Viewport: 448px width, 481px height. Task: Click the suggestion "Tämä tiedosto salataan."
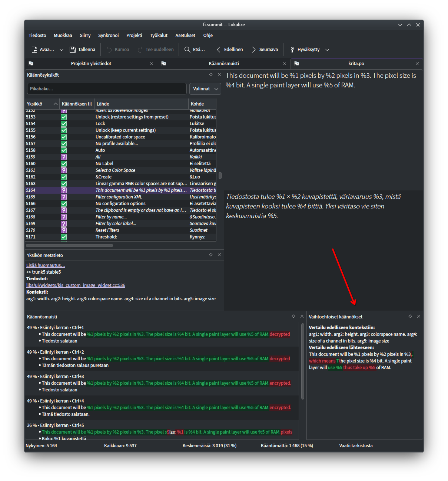(66, 414)
